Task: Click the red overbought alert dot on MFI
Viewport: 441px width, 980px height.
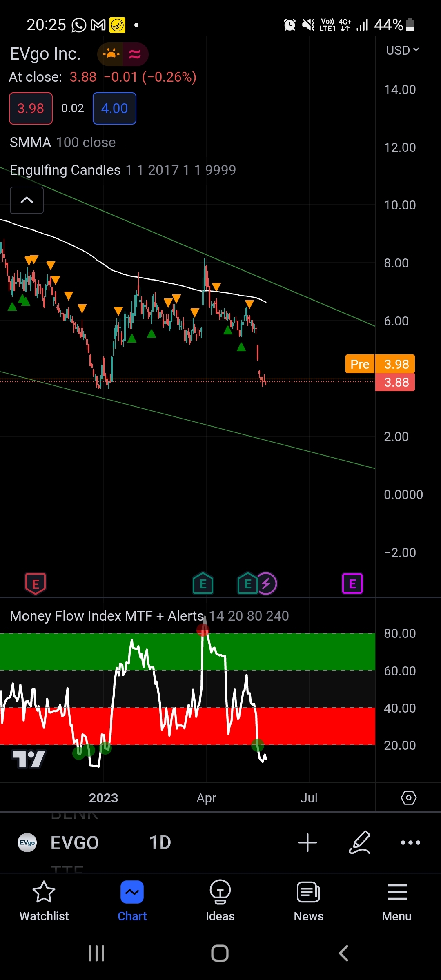Action: coord(203,630)
